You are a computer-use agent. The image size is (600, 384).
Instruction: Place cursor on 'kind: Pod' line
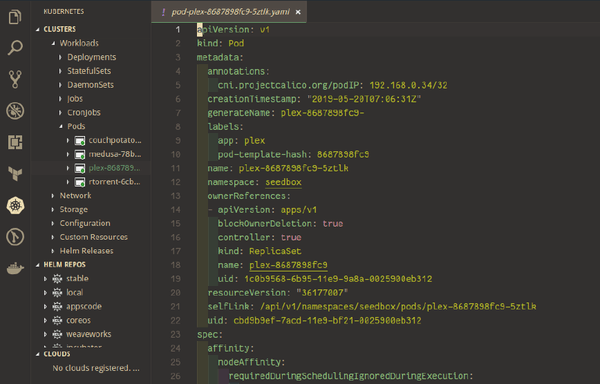[x=220, y=43]
